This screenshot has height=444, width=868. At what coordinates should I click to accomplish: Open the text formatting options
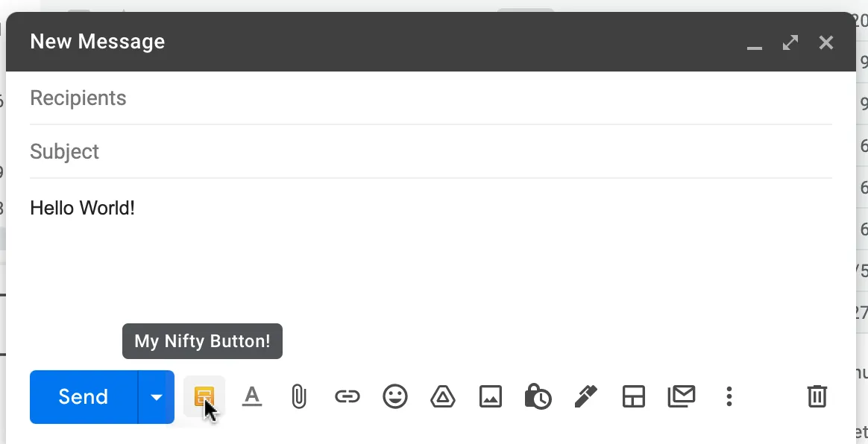pos(252,396)
